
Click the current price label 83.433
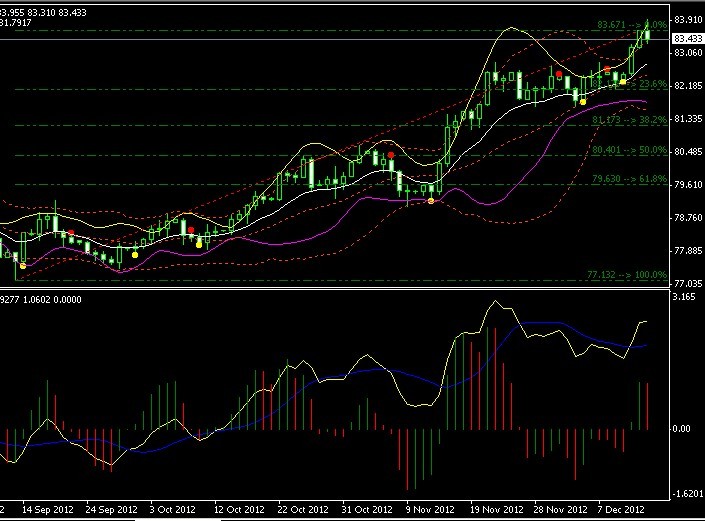(688, 39)
